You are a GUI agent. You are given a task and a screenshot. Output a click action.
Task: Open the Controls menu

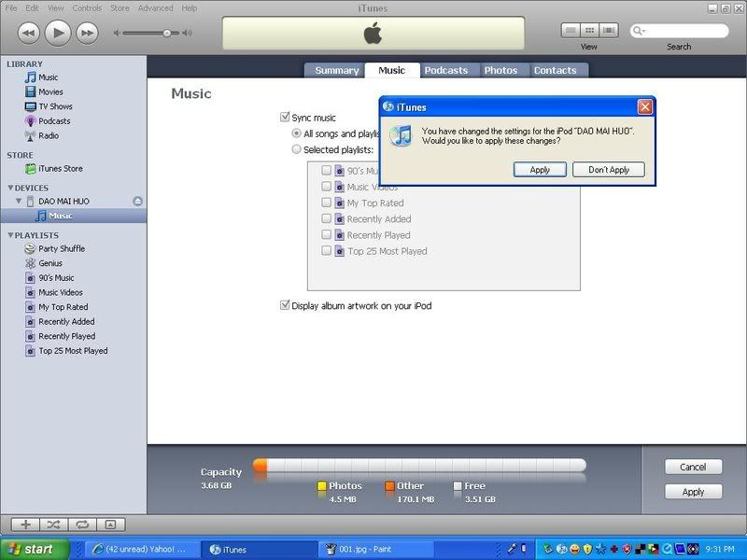pyautogui.click(x=87, y=8)
